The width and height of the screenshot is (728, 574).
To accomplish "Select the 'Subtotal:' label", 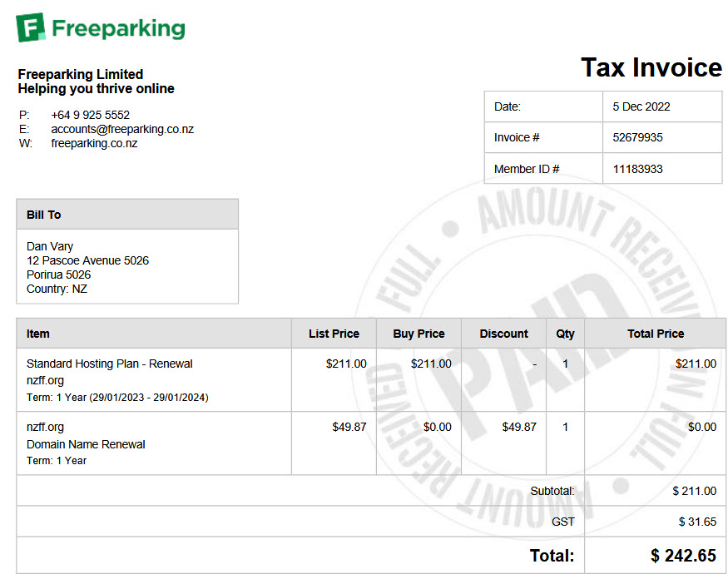I will coord(552,491).
